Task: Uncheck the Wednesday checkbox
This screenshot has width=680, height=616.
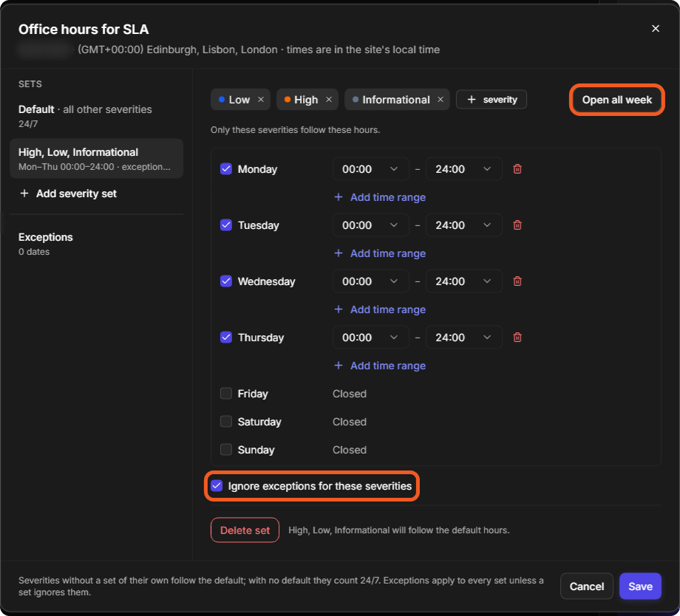Action: (x=226, y=281)
